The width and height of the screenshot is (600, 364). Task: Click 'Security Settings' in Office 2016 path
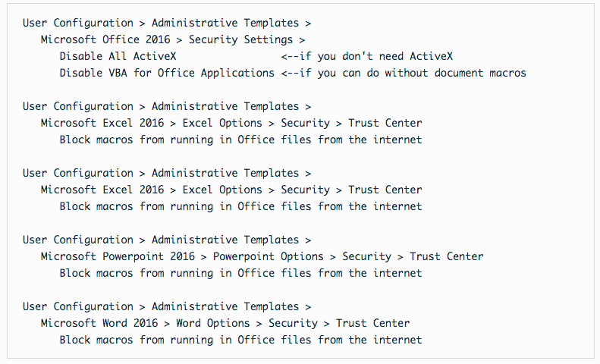(x=239, y=39)
